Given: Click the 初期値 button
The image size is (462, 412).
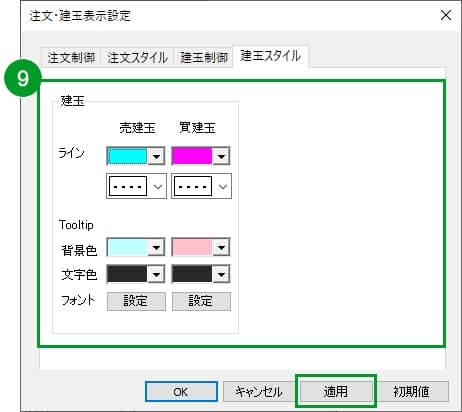Looking at the screenshot, I should click(x=411, y=391).
